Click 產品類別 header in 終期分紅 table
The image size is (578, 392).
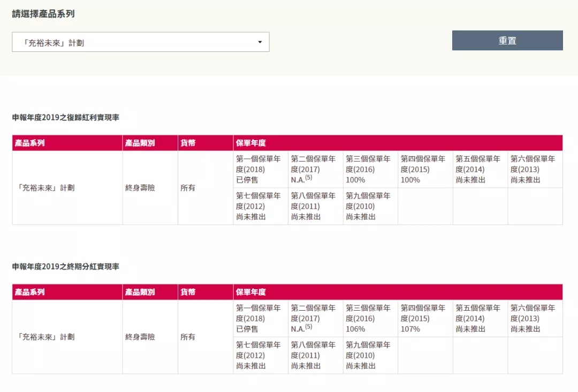pyautogui.click(x=150, y=292)
